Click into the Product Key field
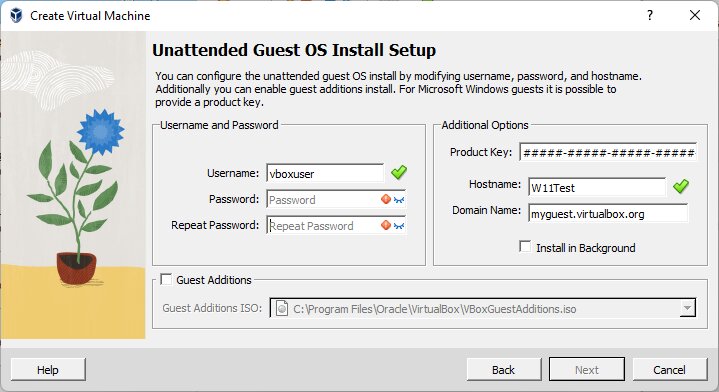Screen dimensions: 719x392 608,152
